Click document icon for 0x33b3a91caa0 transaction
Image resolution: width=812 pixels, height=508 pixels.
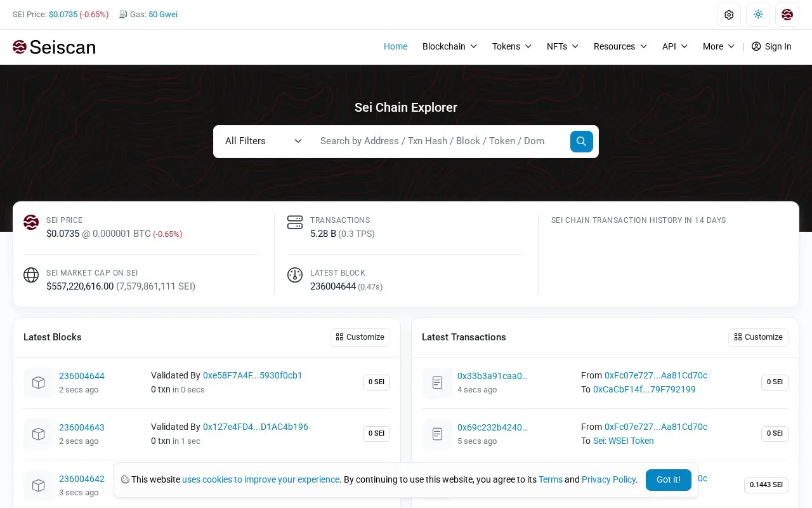click(x=437, y=383)
